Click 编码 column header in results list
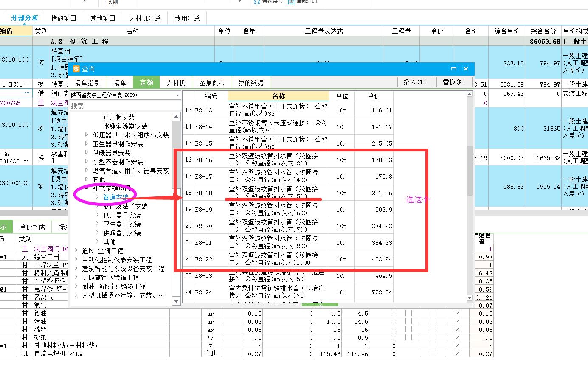This screenshot has width=588, height=370. (211, 96)
